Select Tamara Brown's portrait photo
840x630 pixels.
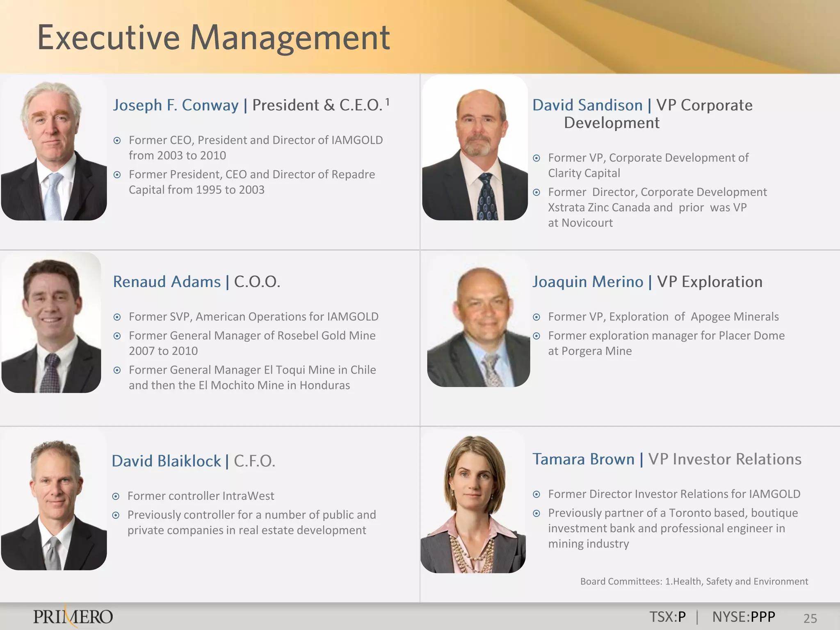pyautogui.click(x=473, y=501)
